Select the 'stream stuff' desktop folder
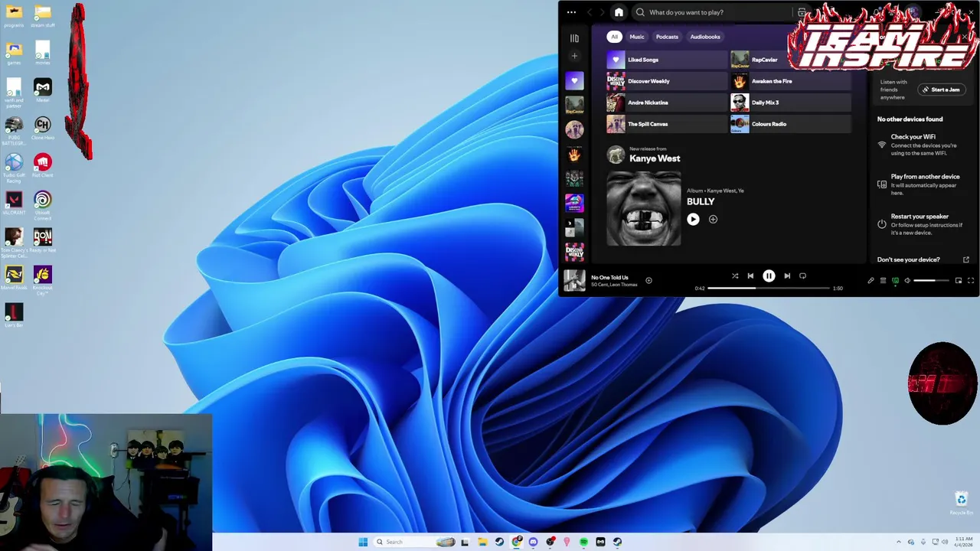Viewport: 980px width, 551px height. pos(43,15)
